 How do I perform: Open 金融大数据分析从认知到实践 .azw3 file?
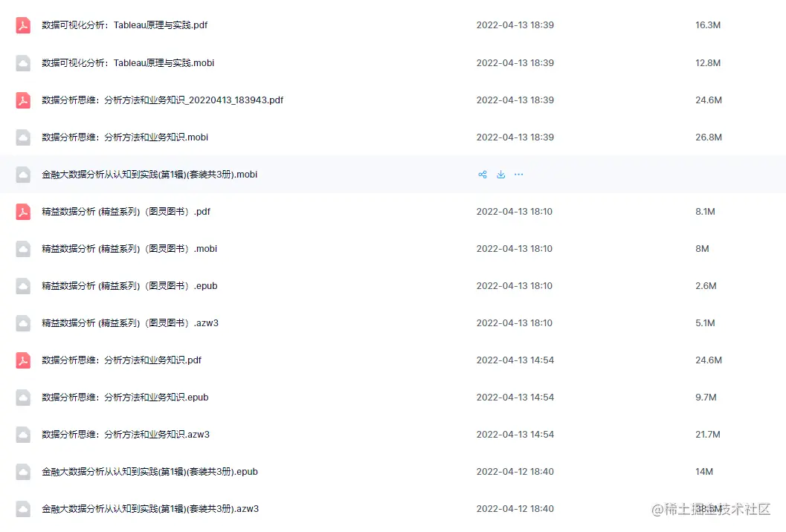point(150,509)
